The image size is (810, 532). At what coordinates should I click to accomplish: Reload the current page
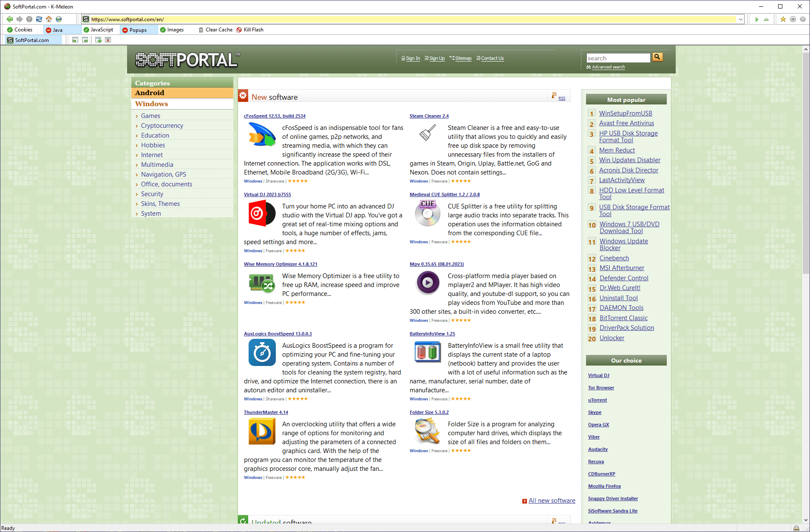click(39, 19)
